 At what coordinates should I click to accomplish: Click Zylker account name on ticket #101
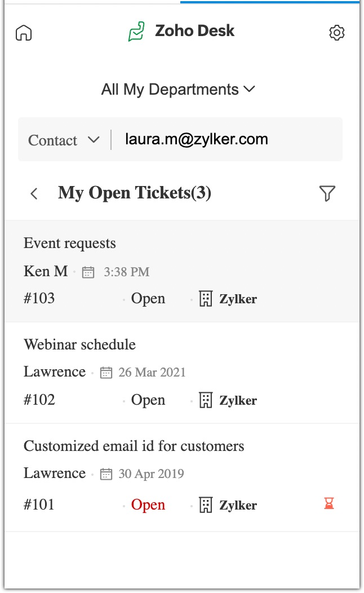point(238,505)
